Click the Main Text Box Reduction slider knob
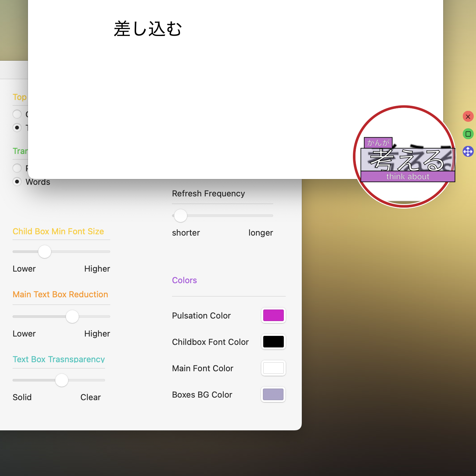 [72, 317]
